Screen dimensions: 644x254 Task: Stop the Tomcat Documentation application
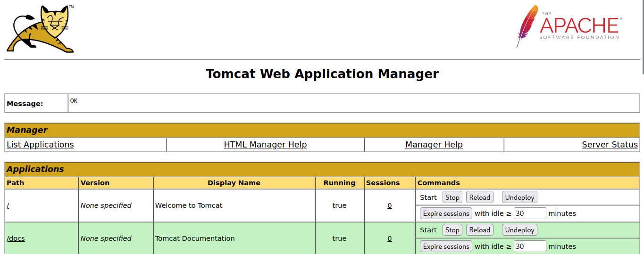[x=452, y=230]
